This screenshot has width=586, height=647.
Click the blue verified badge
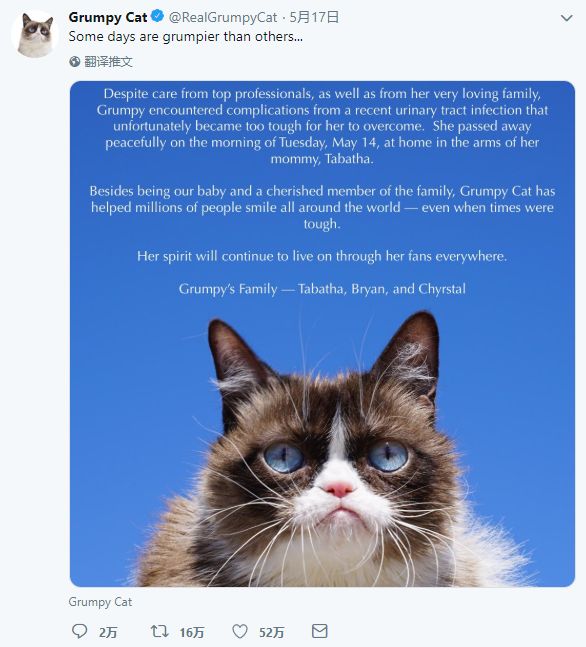tap(157, 17)
